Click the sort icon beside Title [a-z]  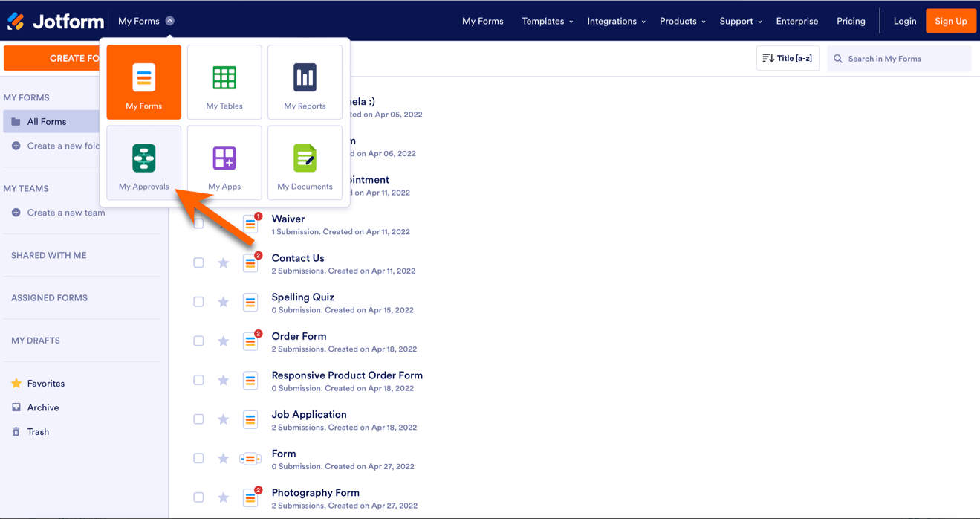(x=768, y=58)
